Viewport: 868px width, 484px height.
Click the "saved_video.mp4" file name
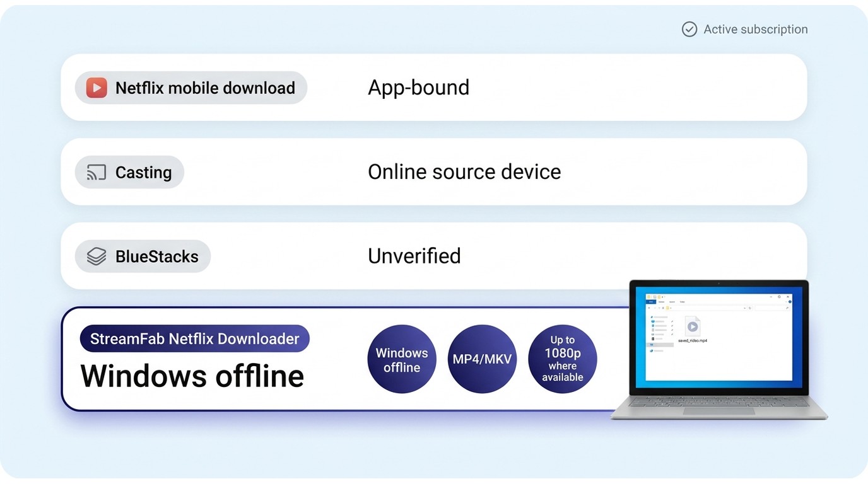tap(693, 341)
